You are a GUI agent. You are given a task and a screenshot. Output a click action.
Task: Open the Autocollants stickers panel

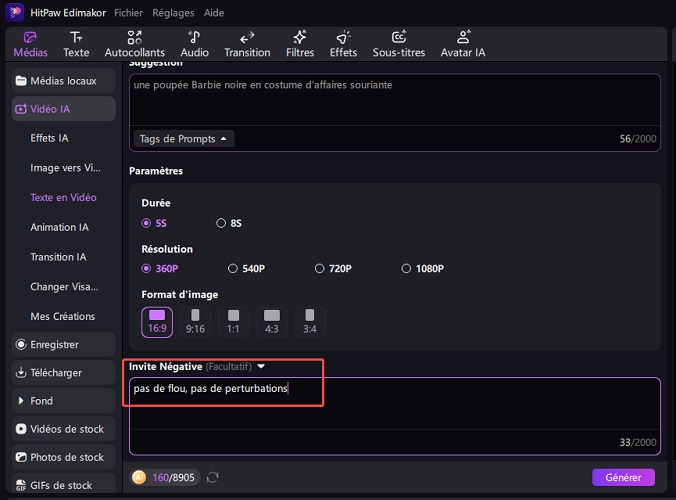[x=135, y=44]
